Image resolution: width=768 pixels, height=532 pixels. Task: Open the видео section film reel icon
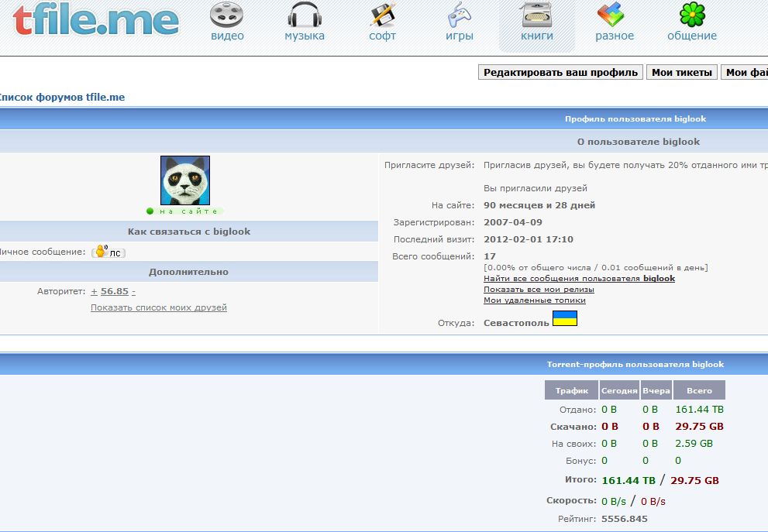coord(227,15)
